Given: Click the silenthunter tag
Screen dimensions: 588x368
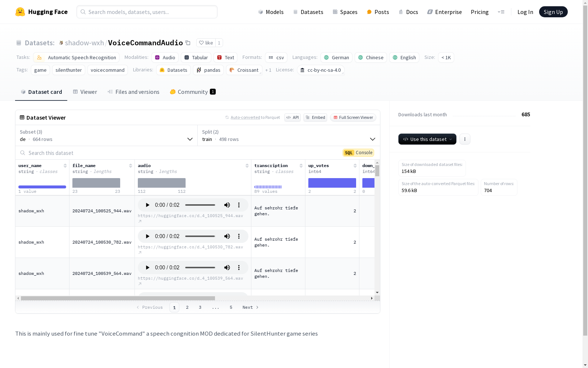Looking at the screenshot, I should (x=69, y=70).
